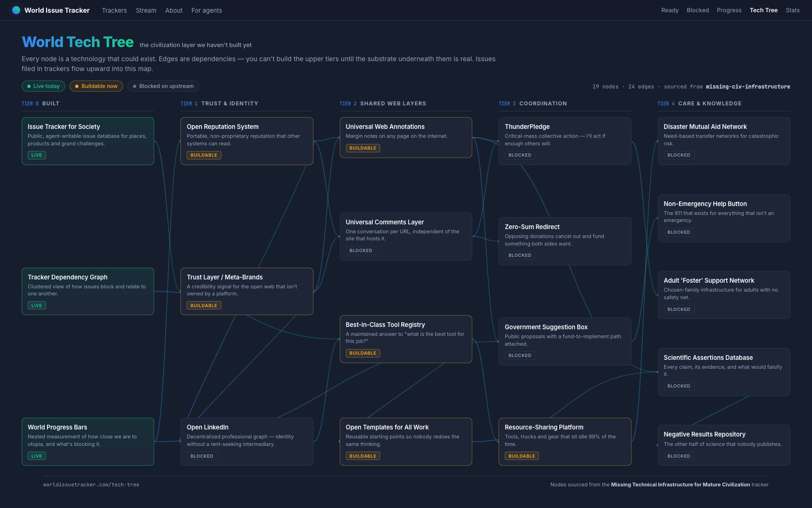Viewport: 812px width, 508px height.
Task: Open the Stats view
Action: tap(792, 10)
